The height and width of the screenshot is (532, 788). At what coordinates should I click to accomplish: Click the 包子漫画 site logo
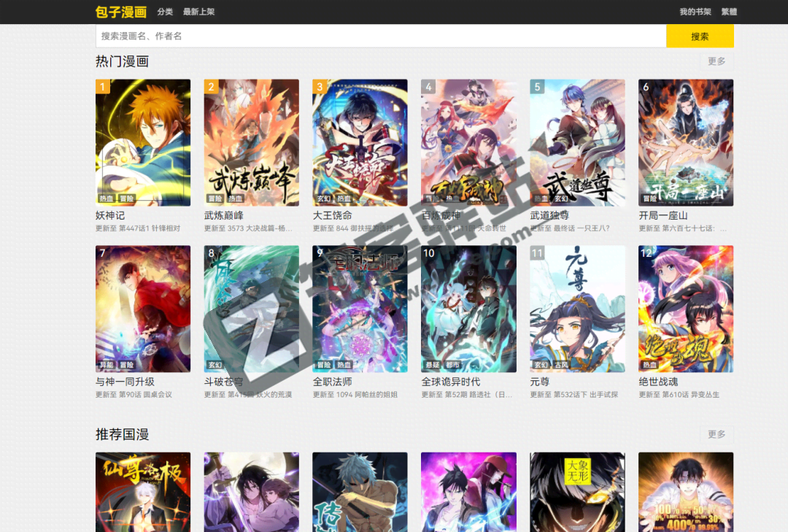[x=120, y=12]
